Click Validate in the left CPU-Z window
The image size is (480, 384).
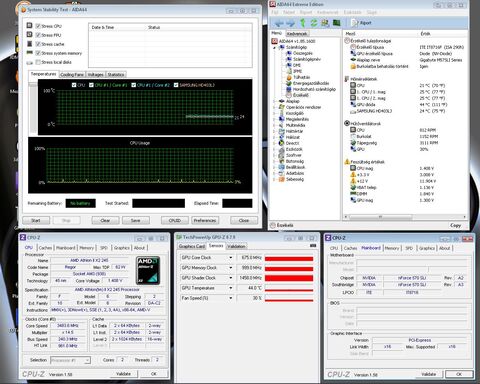pos(124,374)
